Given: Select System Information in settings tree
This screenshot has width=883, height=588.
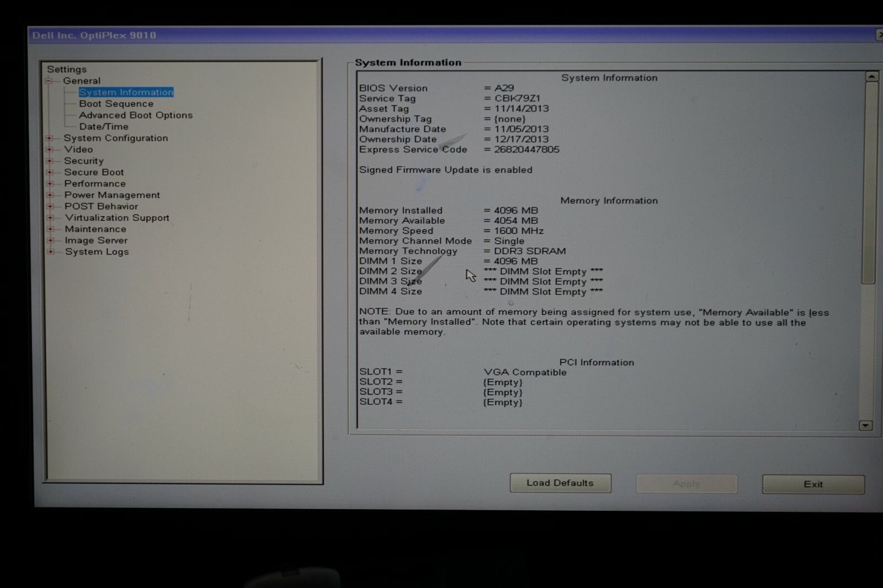Looking at the screenshot, I should click(126, 92).
